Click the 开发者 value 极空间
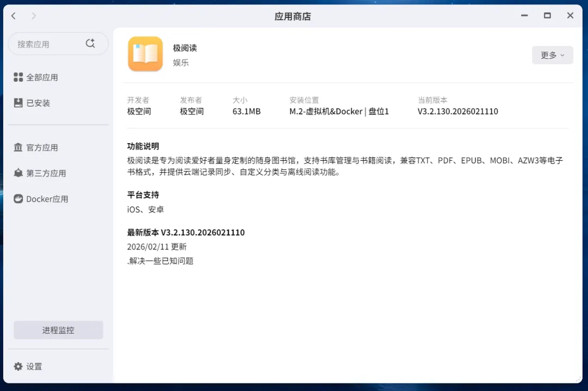The height and width of the screenshot is (391, 588). pos(139,112)
